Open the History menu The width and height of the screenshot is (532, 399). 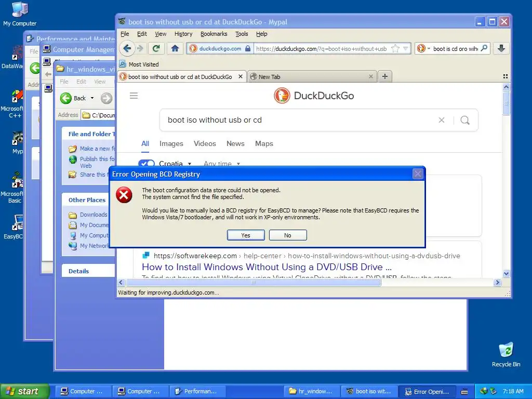(x=183, y=34)
